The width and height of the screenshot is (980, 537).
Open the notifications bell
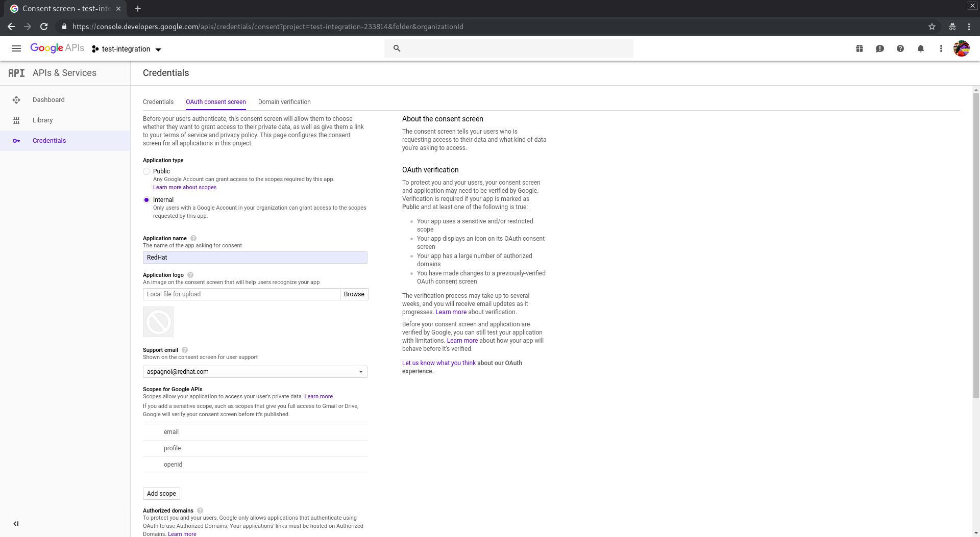[x=921, y=48]
